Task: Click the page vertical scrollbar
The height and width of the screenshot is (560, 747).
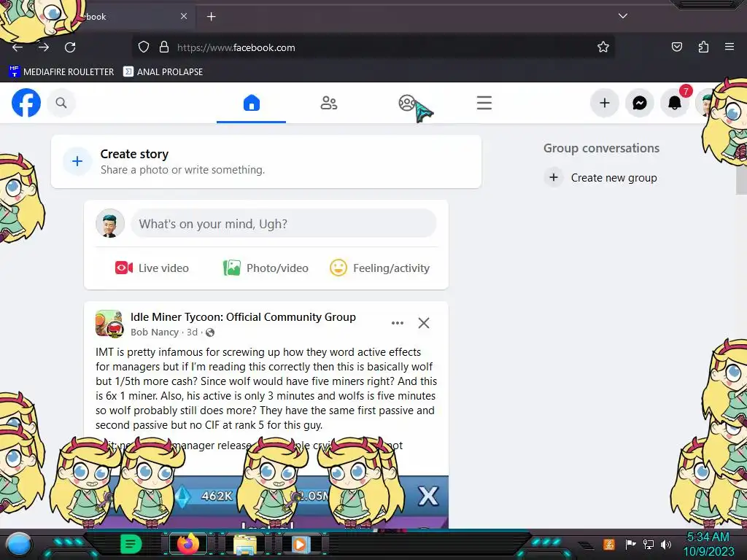Action: coord(741,181)
